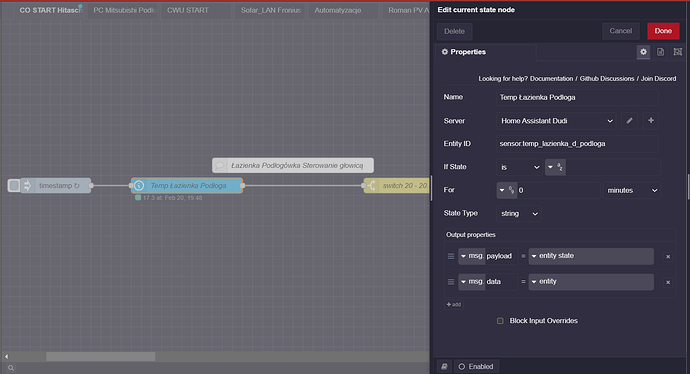
Task: Edit Home Assistant server with pencil icon
Action: pos(629,121)
